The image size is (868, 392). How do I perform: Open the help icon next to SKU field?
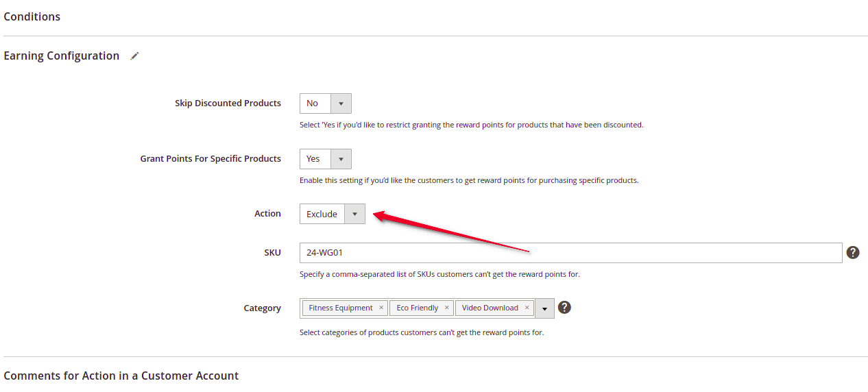click(853, 252)
